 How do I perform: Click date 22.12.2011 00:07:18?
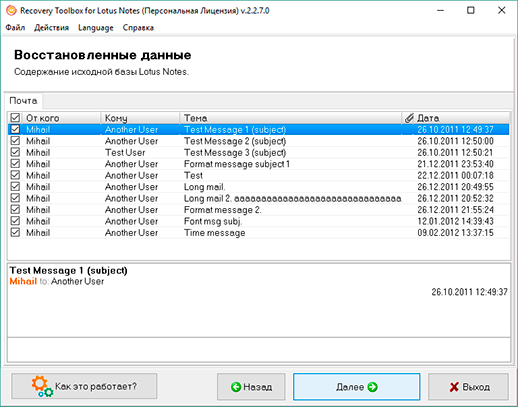pyautogui.click(x=455, y=175)
